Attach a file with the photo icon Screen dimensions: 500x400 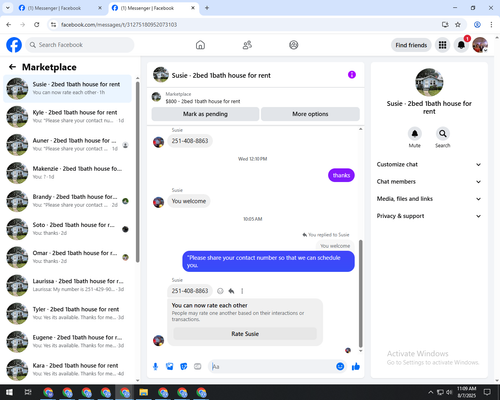point(170,367)
